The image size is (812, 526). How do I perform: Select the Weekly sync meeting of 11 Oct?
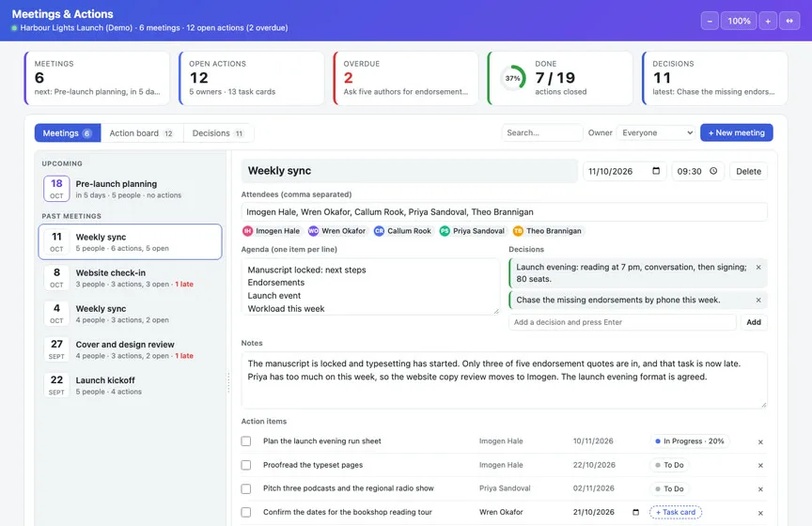coord(130,241)
